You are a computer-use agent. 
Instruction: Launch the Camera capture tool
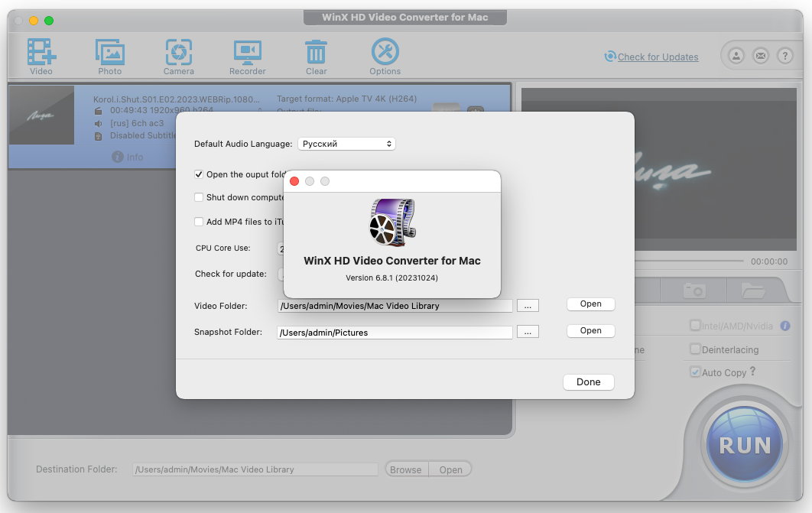[179, 57]
